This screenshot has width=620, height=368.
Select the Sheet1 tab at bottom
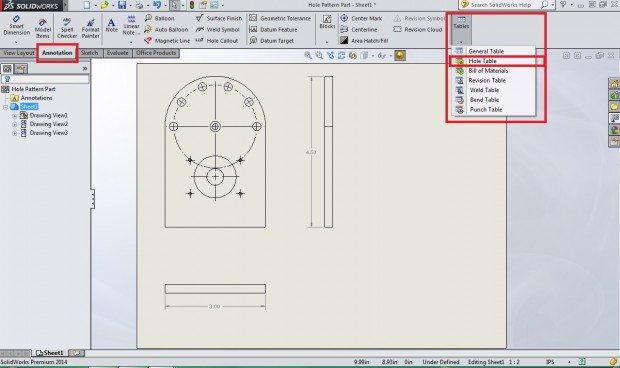click(50, 353)
